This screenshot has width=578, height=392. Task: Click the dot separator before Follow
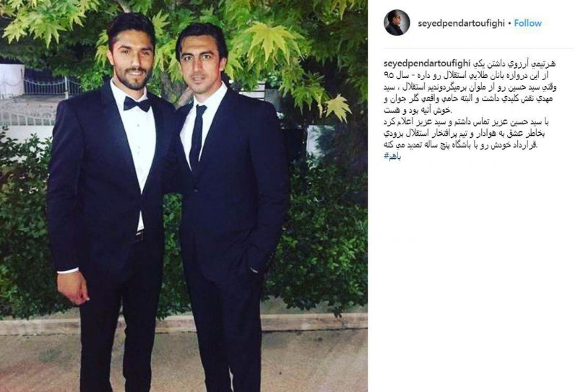click(x=509, y=23)
